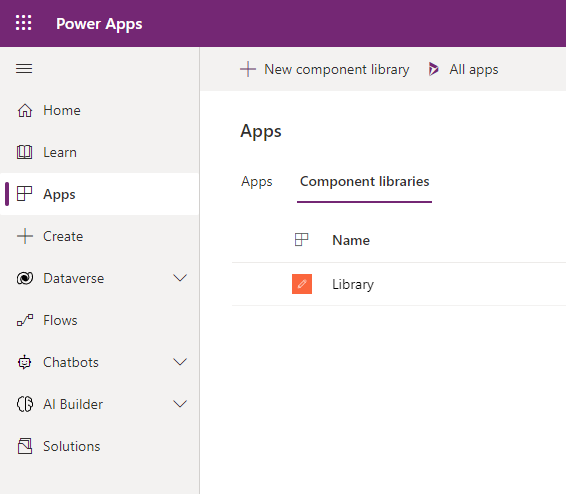Click the app type column header icon
Screen dimensions: 566x494
click(301, 240)
